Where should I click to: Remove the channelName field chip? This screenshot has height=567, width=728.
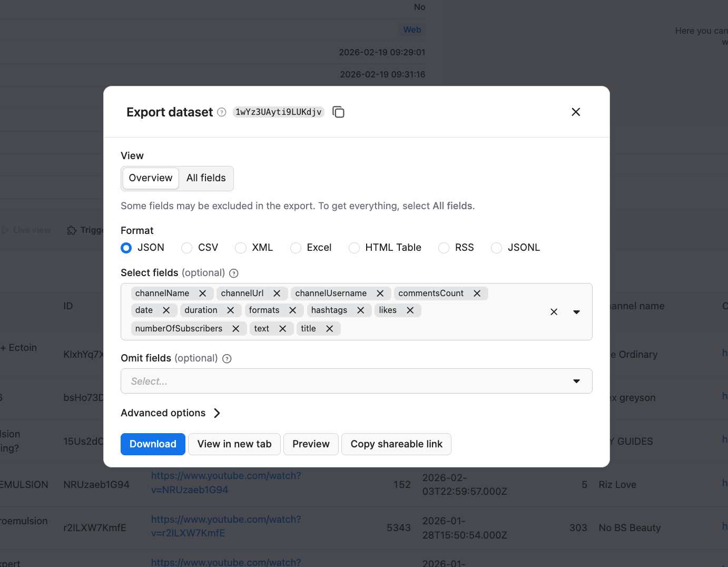coord(203,293)
